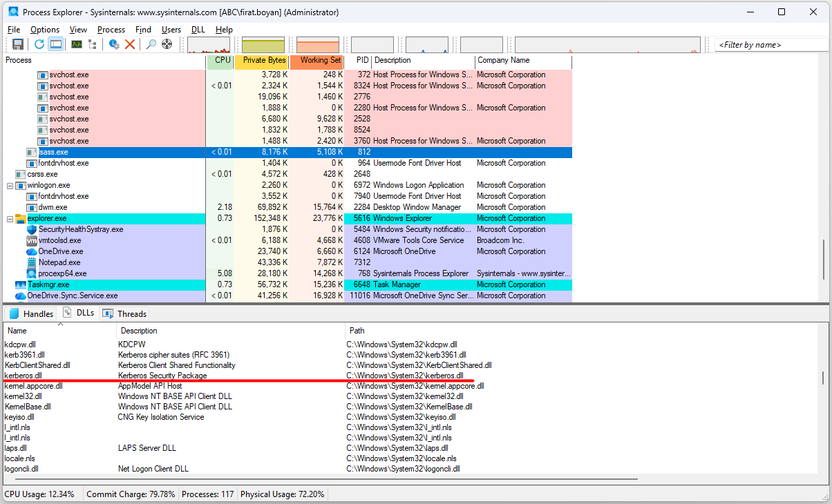This screenshot has height=504, width=832.
Task: Click the DLL list vertical scrollbar thumb
Action: [822, 378]
